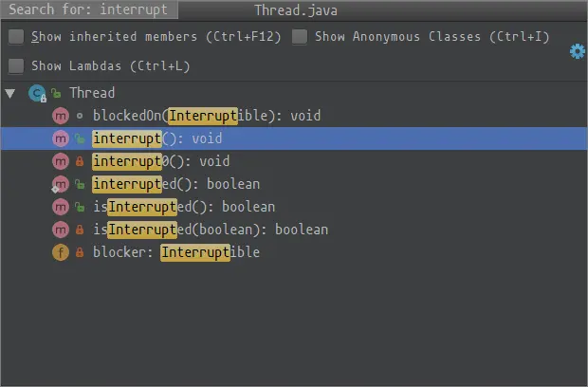Viewport: 588px width, 387px height.
Task: Click the public access icon beside isInterrupted()
Action: 80,207
